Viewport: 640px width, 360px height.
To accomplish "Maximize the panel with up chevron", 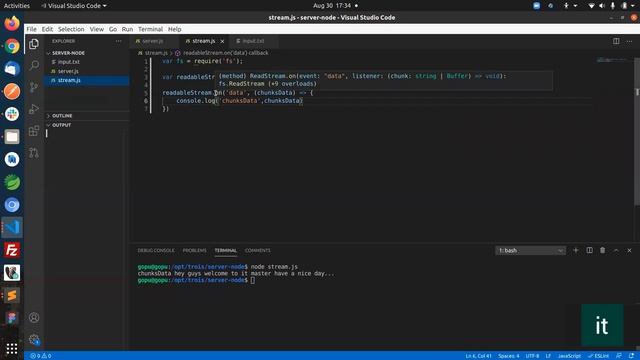I will click(x=616, y=250).
